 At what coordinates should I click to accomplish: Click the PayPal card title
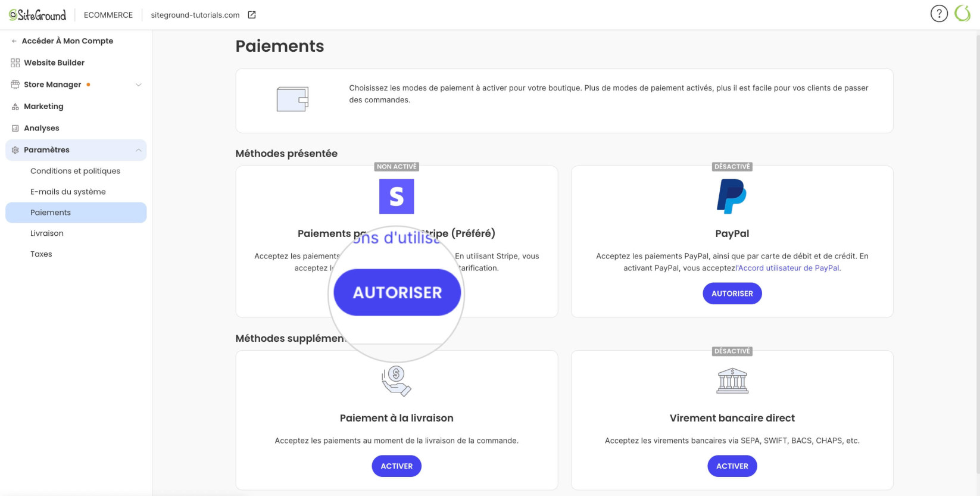pos(732,233)
